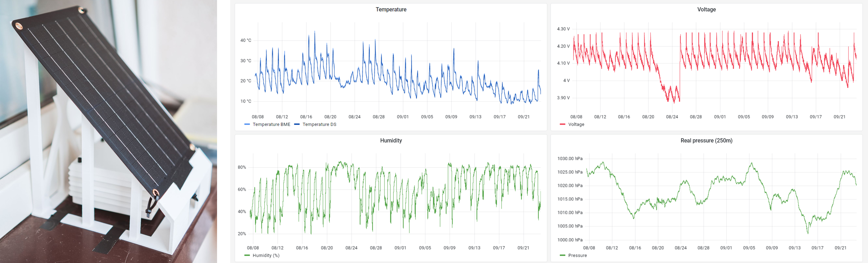The image size is (868, 263).
Task: Open the Humidity panel title
Action: pos(391,141)
